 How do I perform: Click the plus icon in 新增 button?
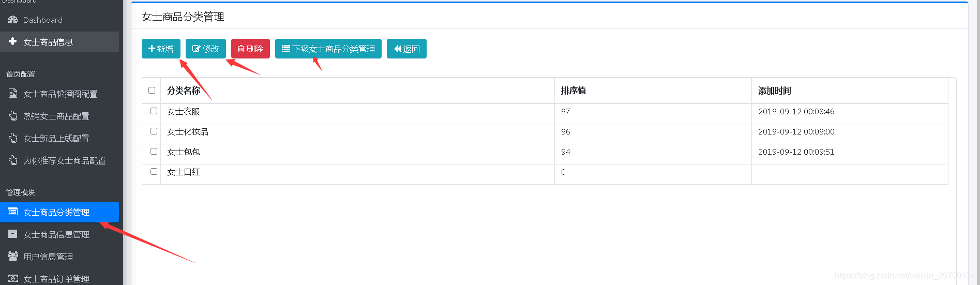(x=152, y=49)
